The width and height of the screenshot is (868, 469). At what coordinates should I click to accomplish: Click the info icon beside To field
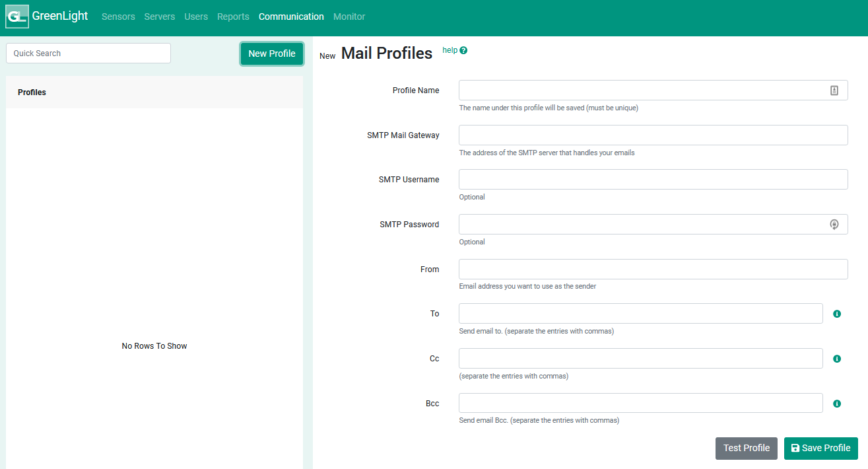837,314
